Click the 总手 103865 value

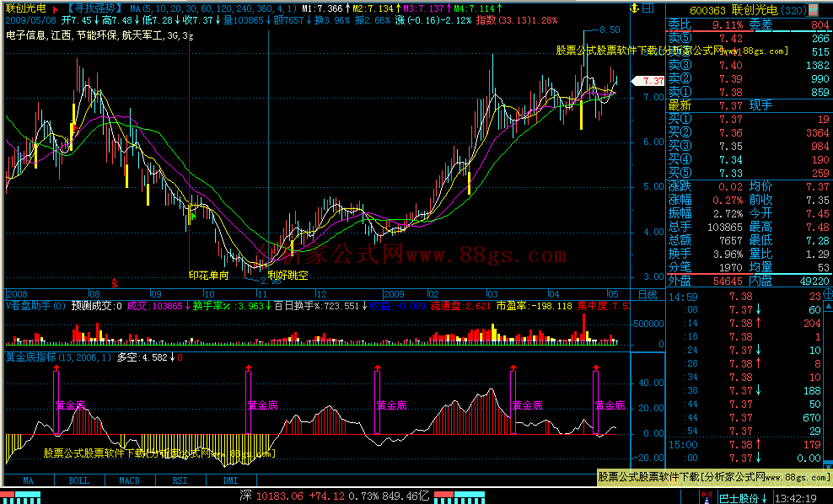[725, 228]
